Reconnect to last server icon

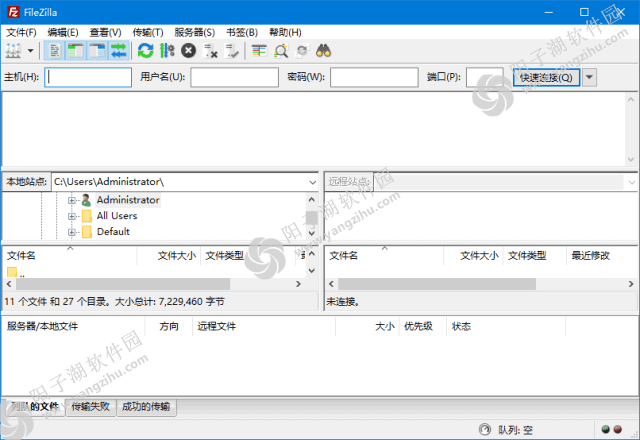(232, 51)
